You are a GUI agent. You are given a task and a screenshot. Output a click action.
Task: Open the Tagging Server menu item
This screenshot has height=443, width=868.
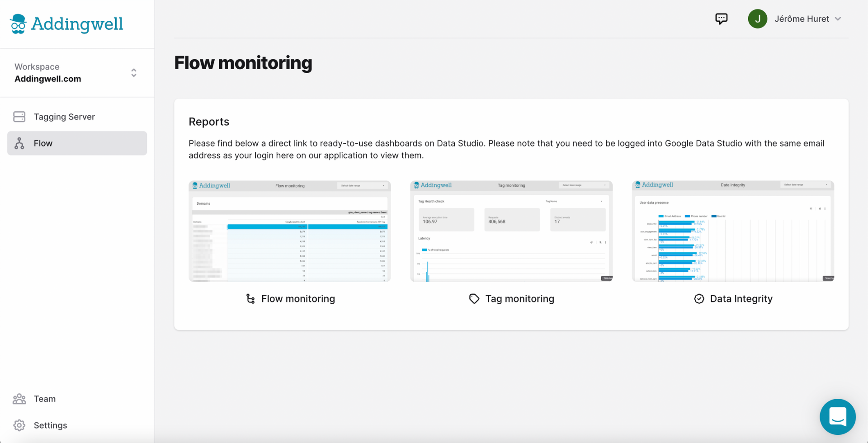click(77, 117)
